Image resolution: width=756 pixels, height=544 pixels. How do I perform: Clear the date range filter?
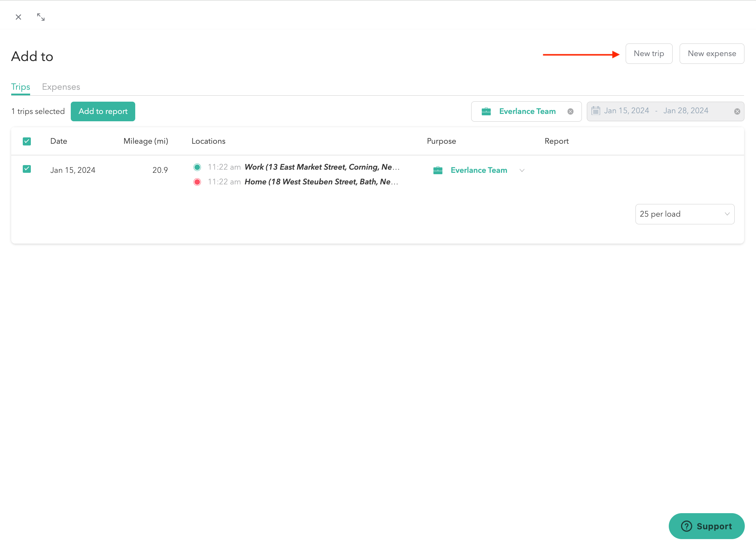point(737,111)
